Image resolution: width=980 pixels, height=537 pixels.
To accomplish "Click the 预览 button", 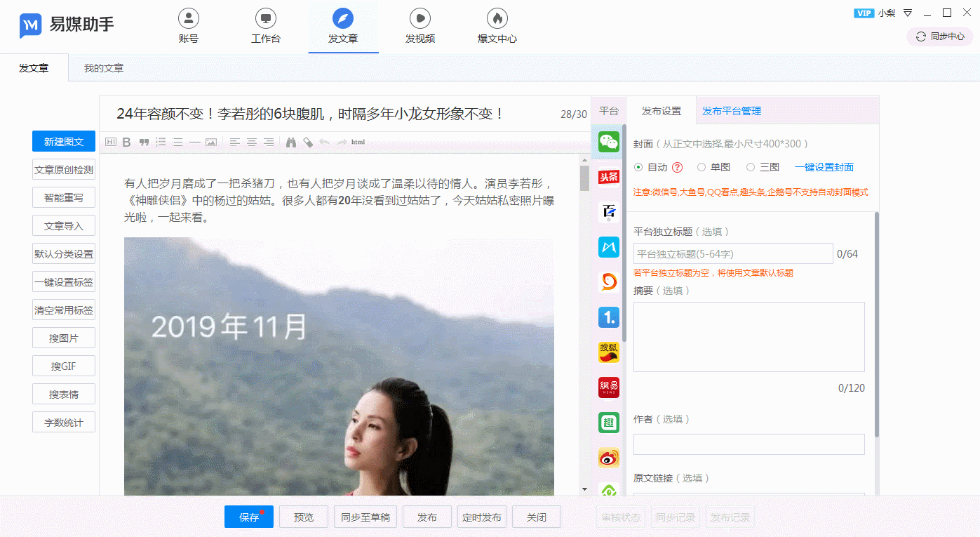I will (x=304, y=517).
